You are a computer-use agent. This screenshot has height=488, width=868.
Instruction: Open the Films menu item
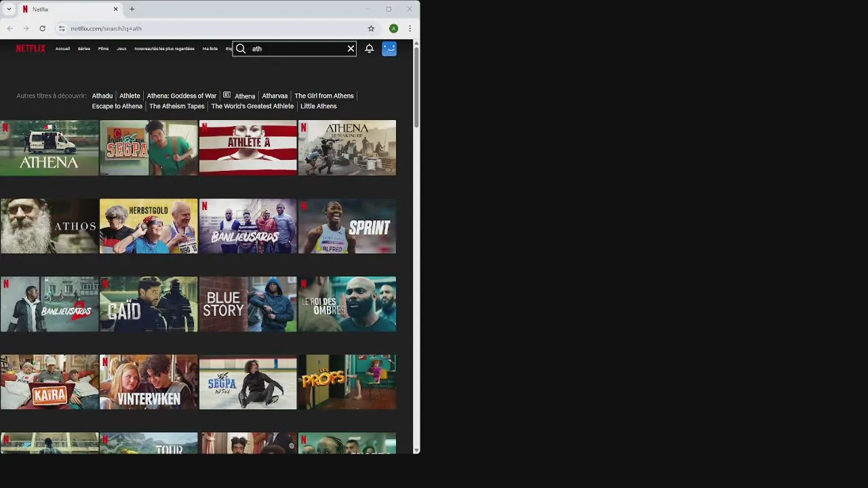(103, 49)
